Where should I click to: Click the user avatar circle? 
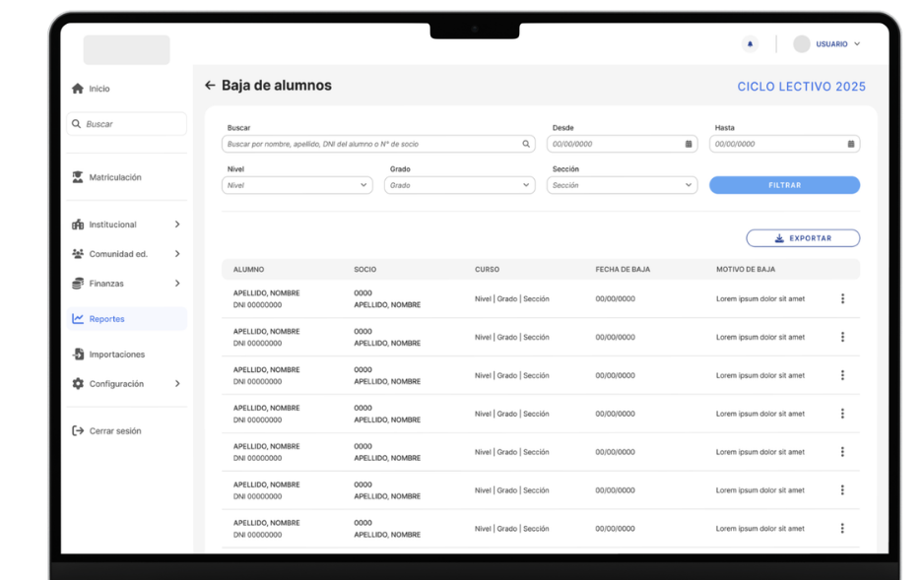click(802, 44)
